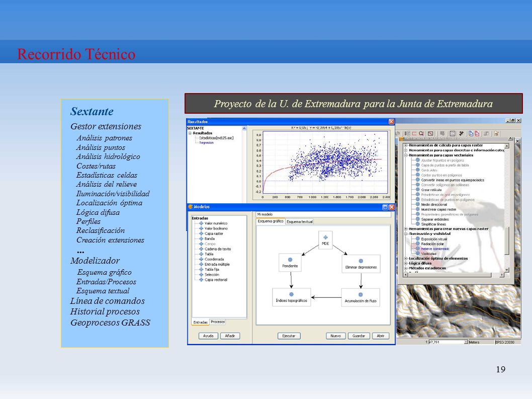Collapse 'Herramientas para capas vectoriales' node

pyautogui.click(x=405, y=155)
